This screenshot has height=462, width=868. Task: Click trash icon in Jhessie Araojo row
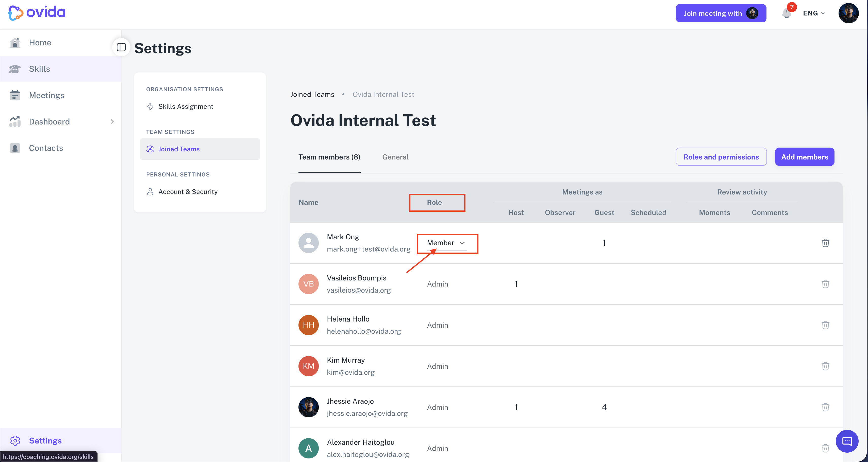(x=825, y=407)
